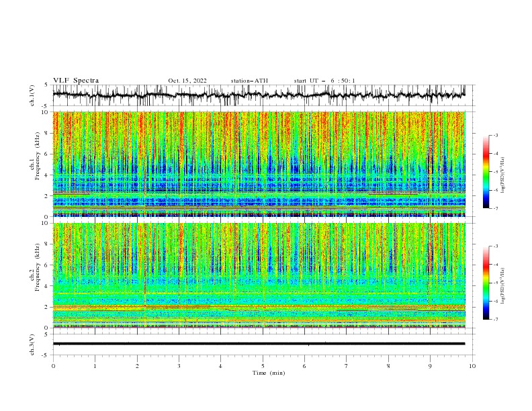Click the '2' tick on time axis
The height and width of the screenshot is (411, 532).
tap(137, 366)
